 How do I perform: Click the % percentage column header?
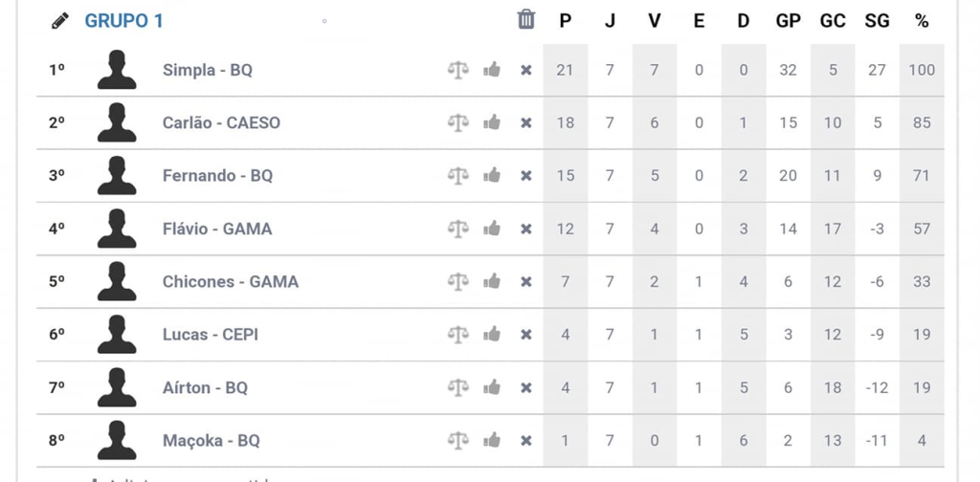point(921,21)
